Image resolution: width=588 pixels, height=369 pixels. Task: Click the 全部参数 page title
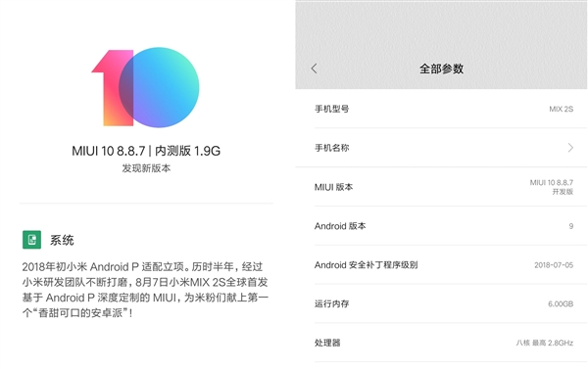click(x=441, y=69)
